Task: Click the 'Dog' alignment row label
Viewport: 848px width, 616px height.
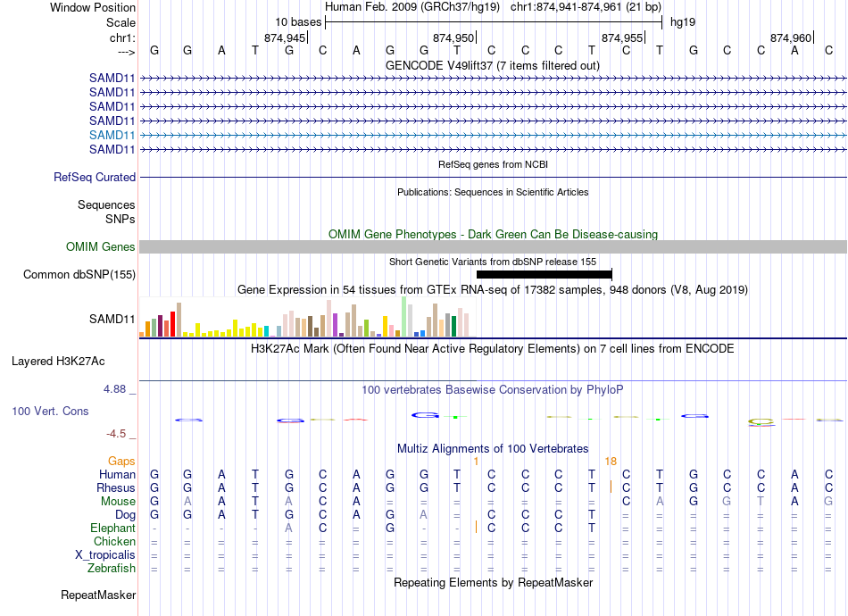Action: click(125, 515)
